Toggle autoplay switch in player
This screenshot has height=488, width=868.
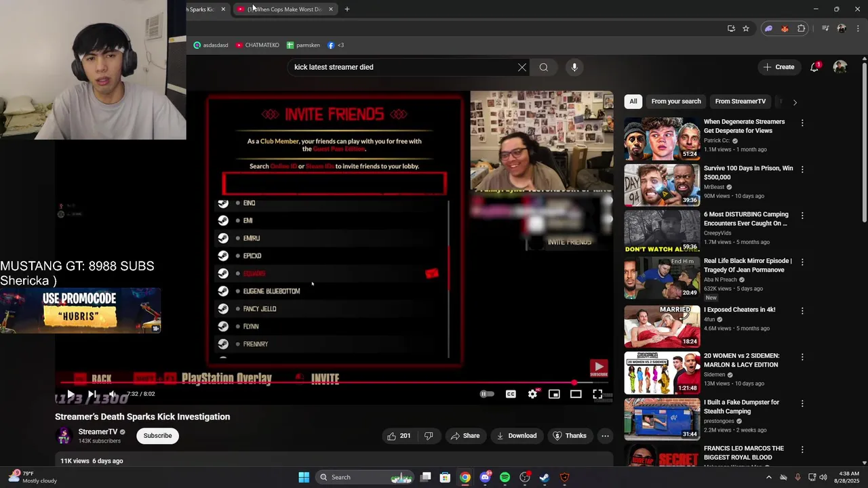(x=487, y=394)
